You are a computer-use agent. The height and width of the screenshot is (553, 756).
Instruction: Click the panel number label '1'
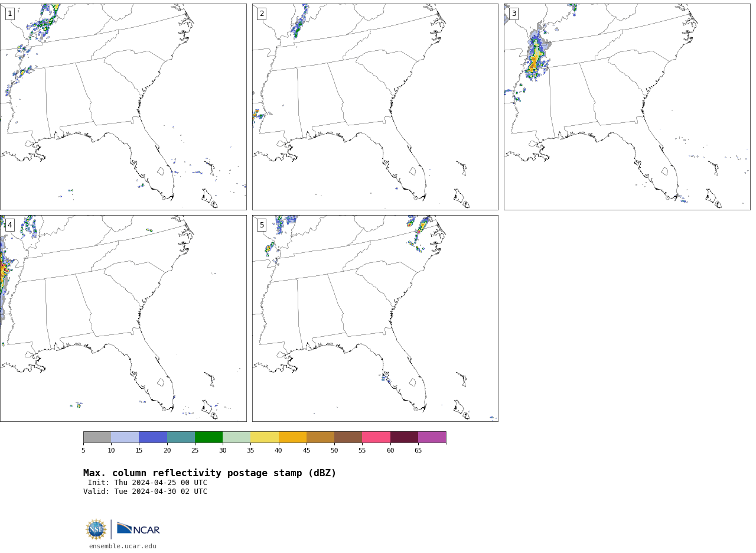click(9, 14)
